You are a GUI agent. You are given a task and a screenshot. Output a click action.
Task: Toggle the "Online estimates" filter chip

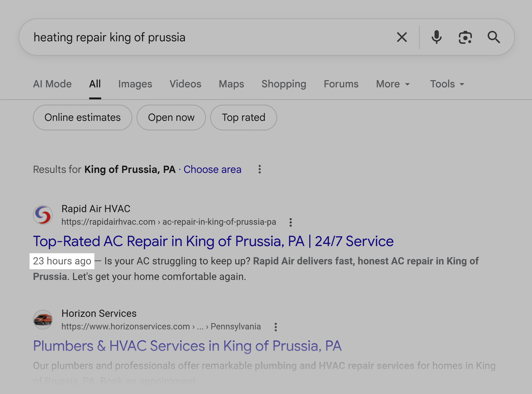pos(82,117)
